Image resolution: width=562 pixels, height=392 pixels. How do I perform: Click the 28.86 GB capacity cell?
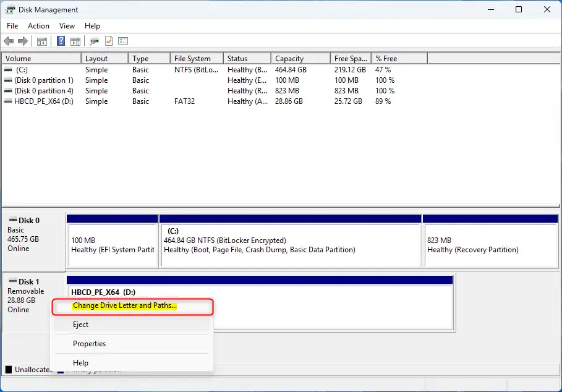tap(289, 101)
